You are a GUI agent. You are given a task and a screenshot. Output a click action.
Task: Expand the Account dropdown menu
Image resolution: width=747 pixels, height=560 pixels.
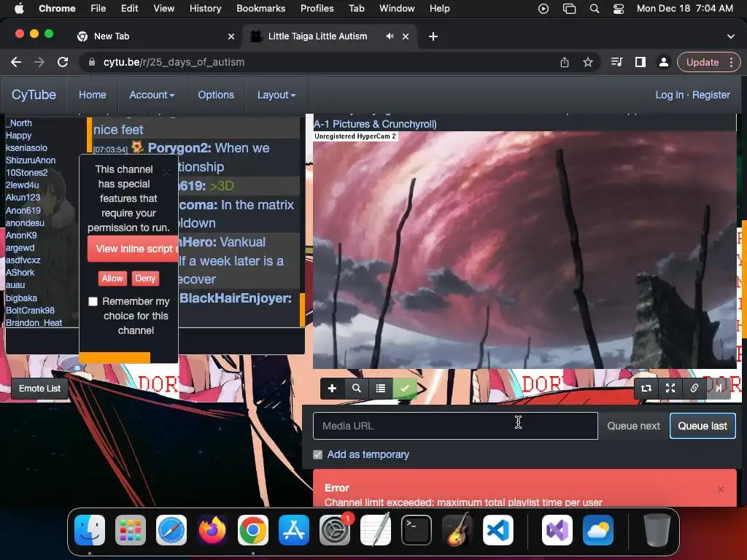pyautogui.click(x=152, y=95)
